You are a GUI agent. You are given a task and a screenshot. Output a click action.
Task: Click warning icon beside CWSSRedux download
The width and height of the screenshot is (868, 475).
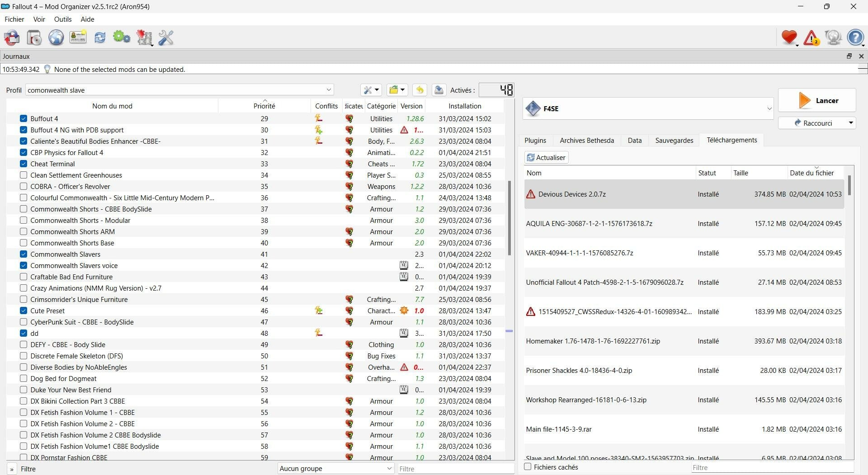(531, 312)
